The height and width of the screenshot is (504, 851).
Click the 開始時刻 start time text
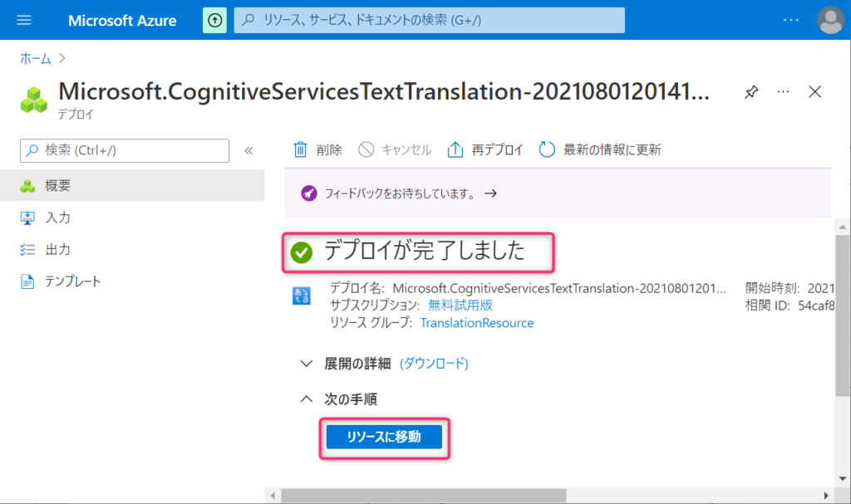790,288
